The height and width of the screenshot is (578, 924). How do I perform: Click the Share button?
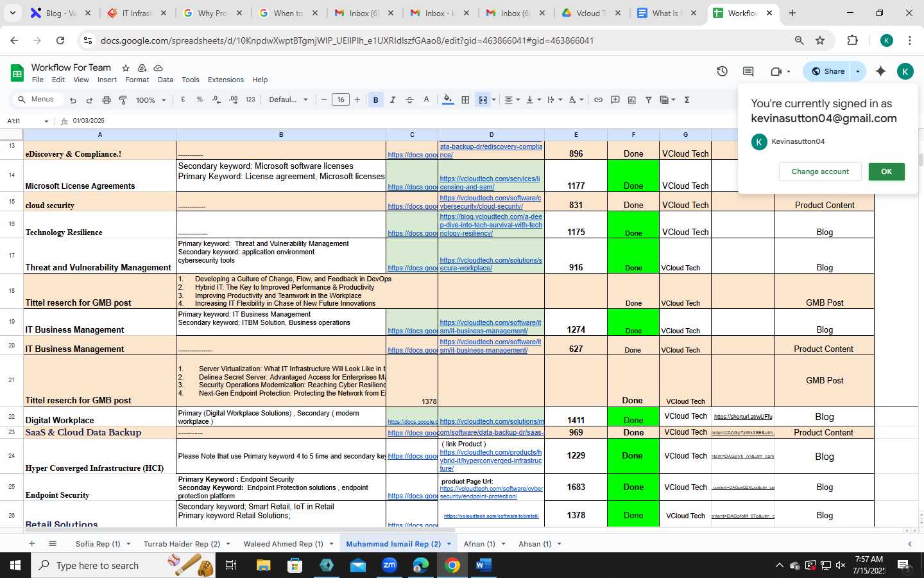coord(828,71)
